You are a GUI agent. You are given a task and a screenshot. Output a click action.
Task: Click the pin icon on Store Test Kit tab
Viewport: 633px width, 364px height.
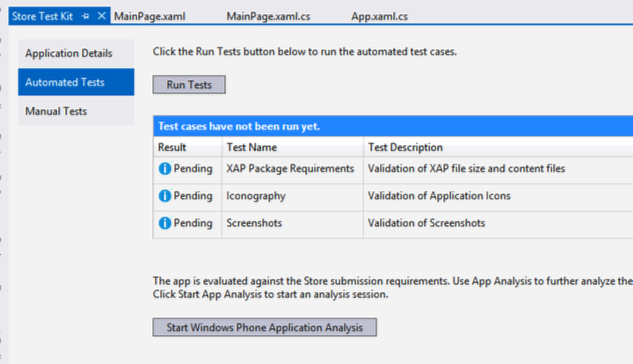pyautogui.click(x=86, y=17)
